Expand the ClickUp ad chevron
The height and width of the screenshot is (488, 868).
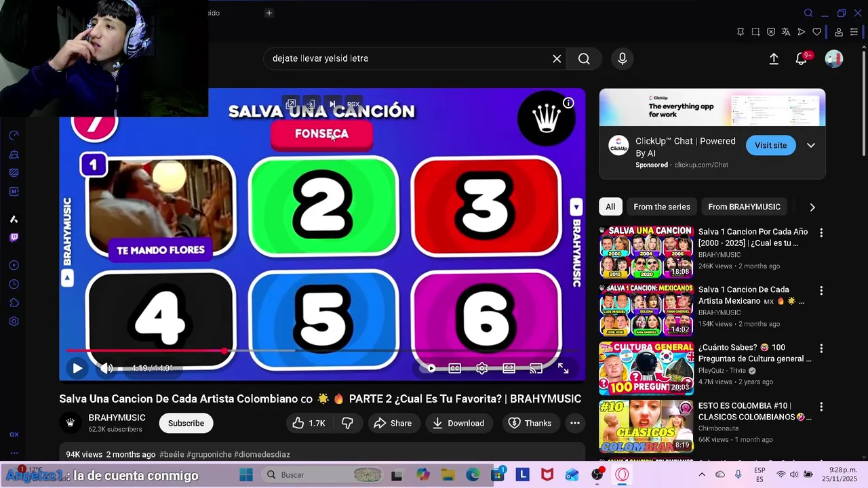point(811,145)
